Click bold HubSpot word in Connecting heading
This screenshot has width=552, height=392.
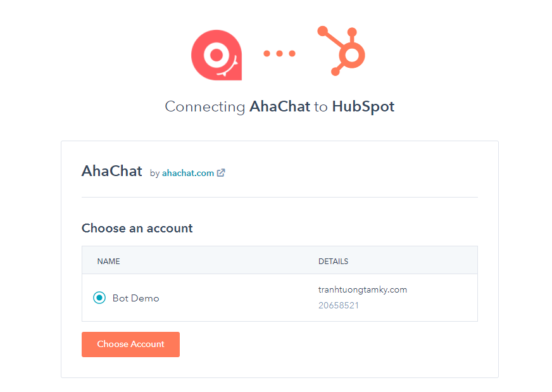point(363,107)
